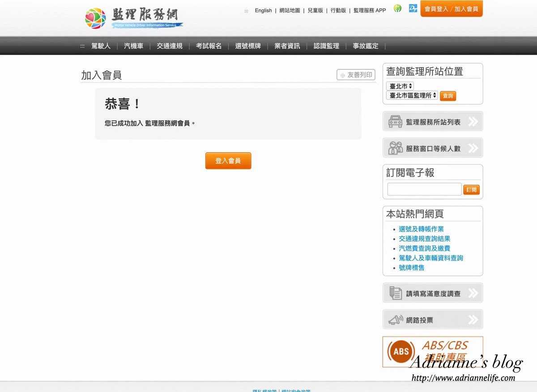The image size is (537, 392).
Task: Click the 本站熱門網頁 heading
Action: (x=415, y=214)
